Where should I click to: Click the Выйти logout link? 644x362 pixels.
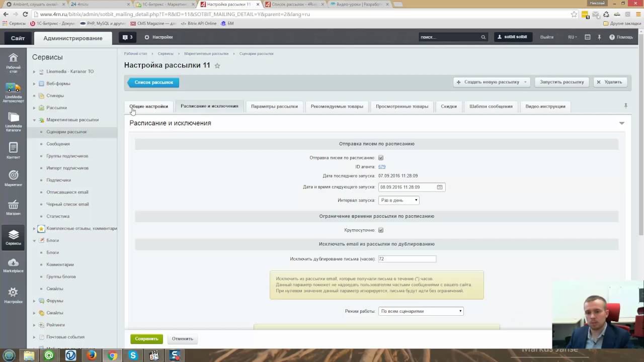(547, 37)
